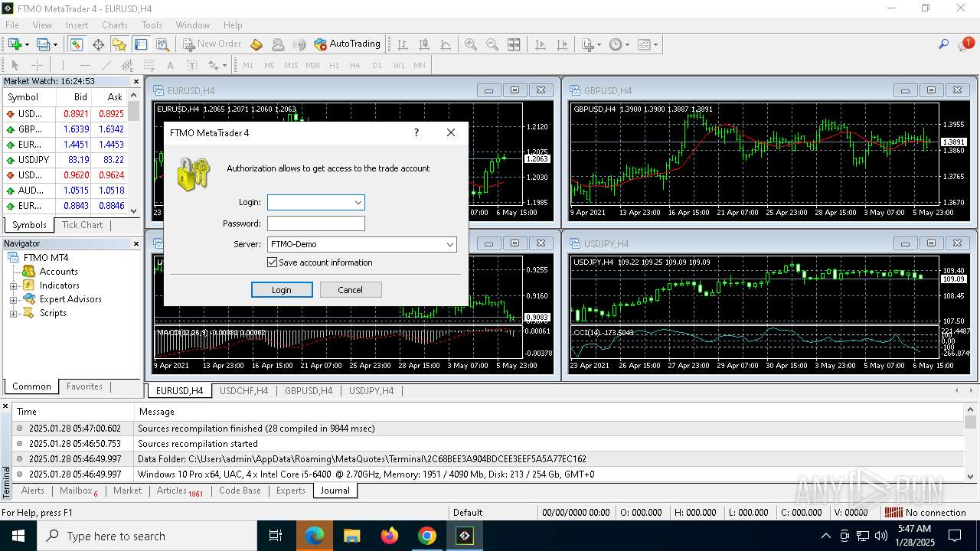Click the Windows Start button

pyautogui.click(x=18, y=536)
